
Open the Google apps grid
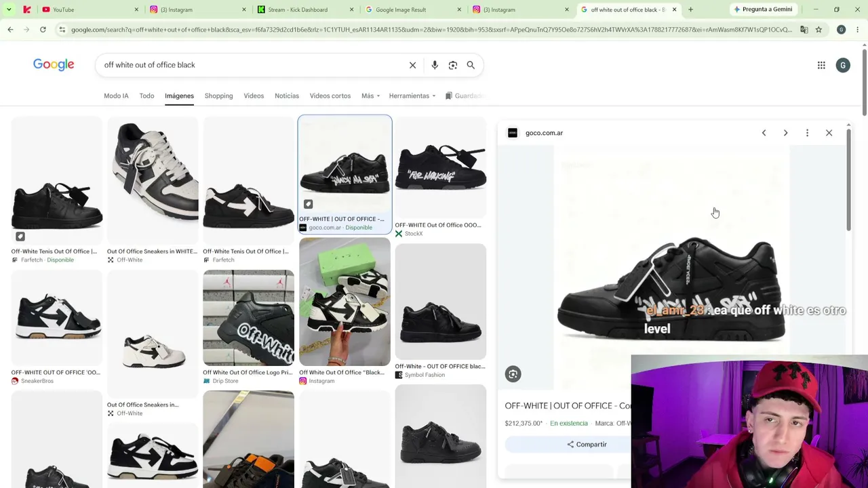(x=821, y=65)
